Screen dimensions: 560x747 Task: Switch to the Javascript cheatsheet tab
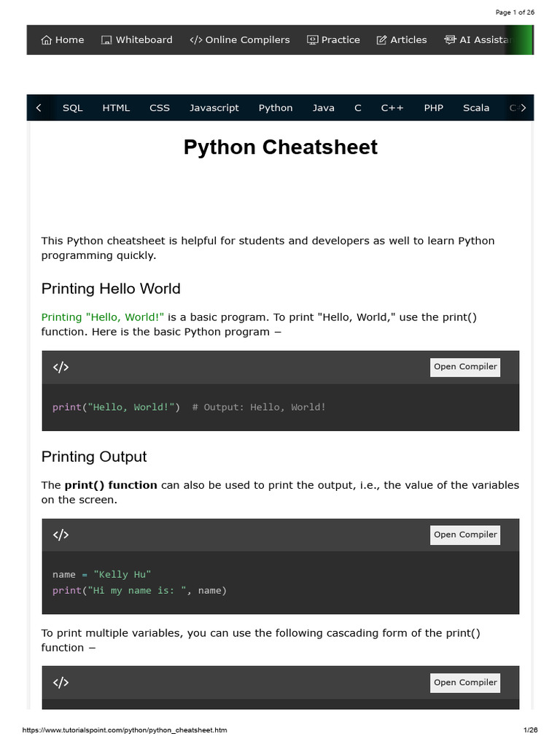(x=214, y=108)
